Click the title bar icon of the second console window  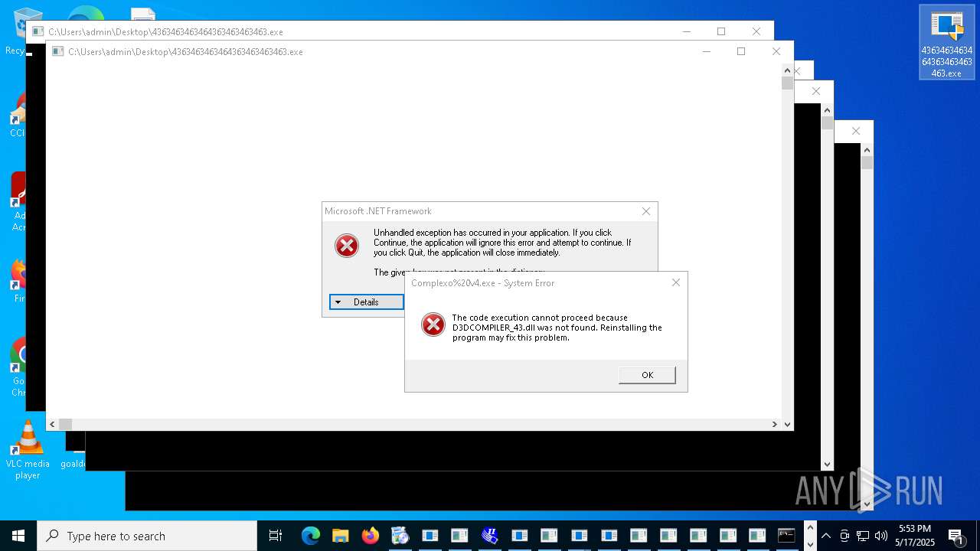click(x=38, y=31)
